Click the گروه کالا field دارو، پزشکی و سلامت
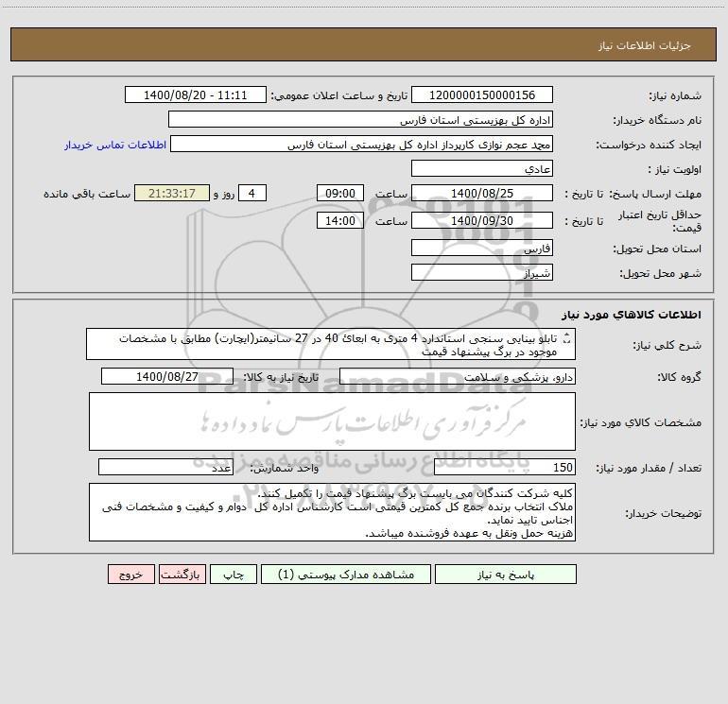This screenshot has width=728, height=704. coord(458,376)
